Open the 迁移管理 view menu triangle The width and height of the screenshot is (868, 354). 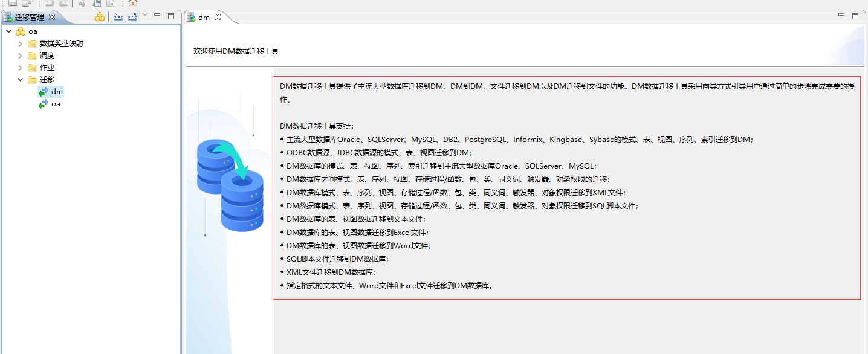click(145, 14)
